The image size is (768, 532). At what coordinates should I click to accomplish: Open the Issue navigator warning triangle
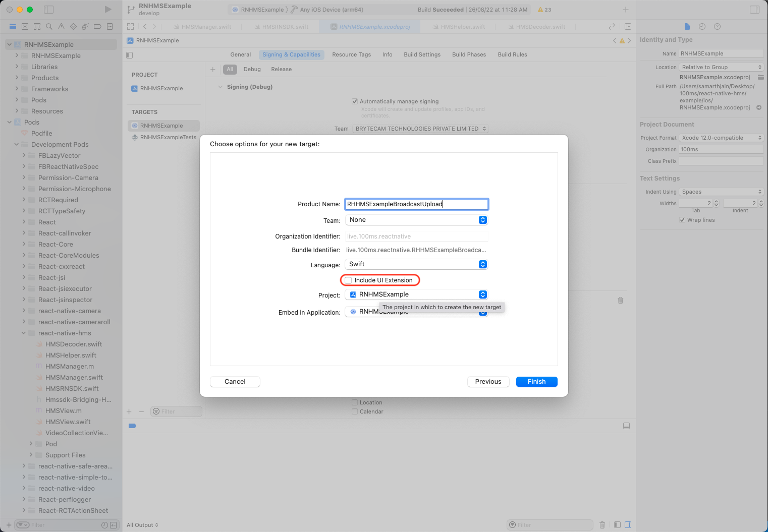point(61,26)
